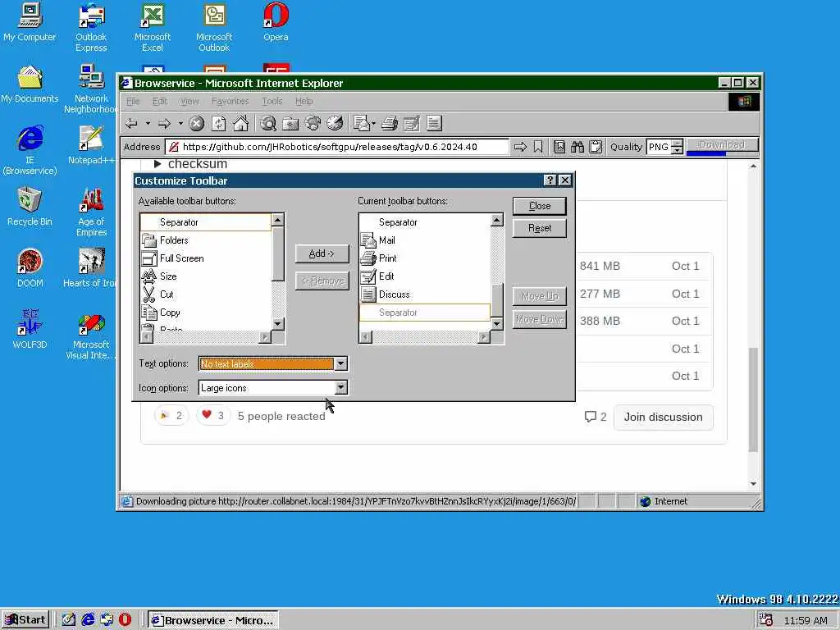Click the clipboard icon near Quality
Screen dimensions: 840x630
tap(596, 147)
